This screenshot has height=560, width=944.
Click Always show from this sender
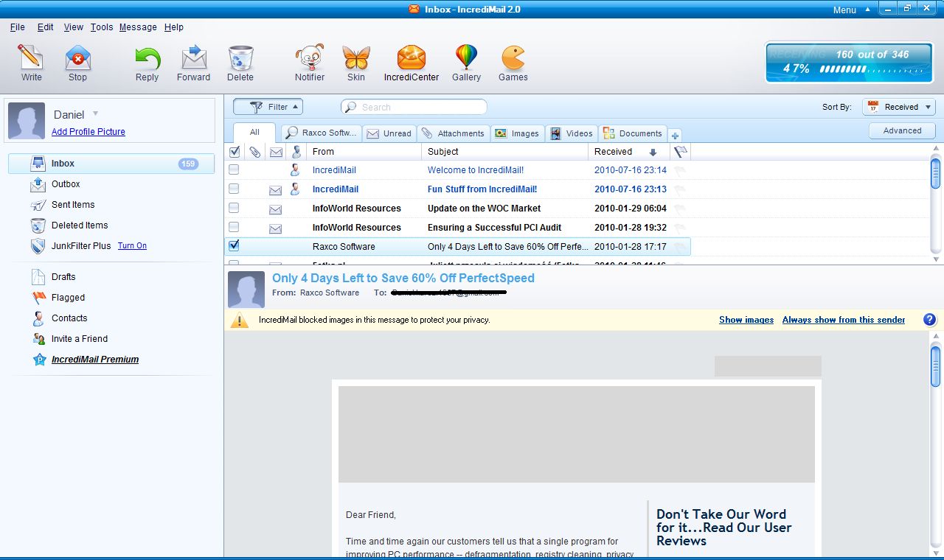pyautogui.click(x=844, y=320)
